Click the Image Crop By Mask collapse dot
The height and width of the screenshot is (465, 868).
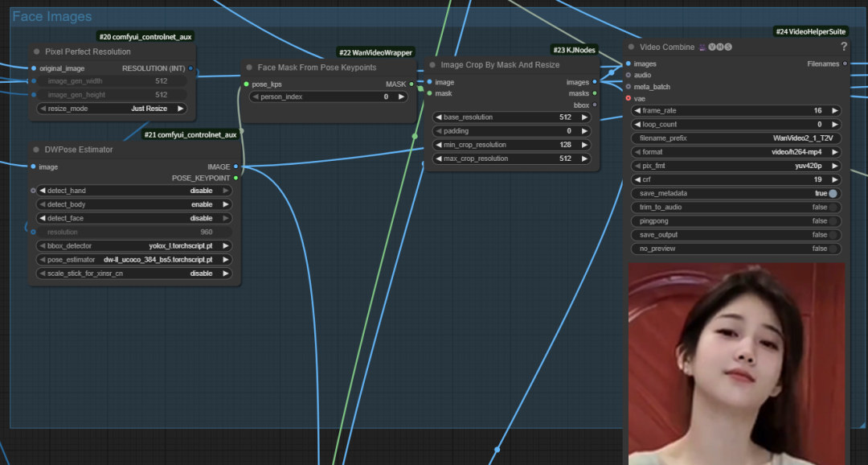(432, 65)
